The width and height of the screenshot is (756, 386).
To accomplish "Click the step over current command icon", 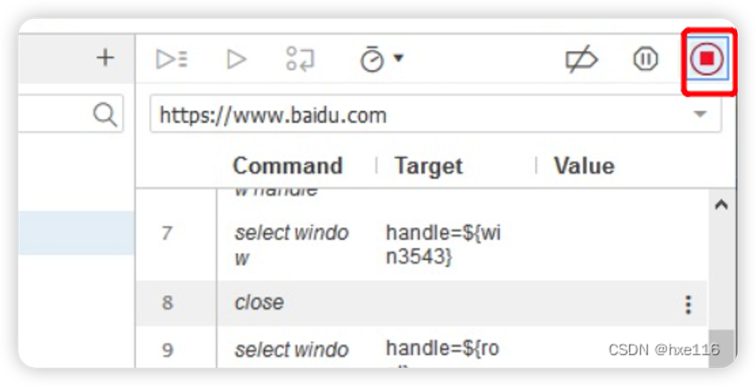I will [x=300, y=59].
